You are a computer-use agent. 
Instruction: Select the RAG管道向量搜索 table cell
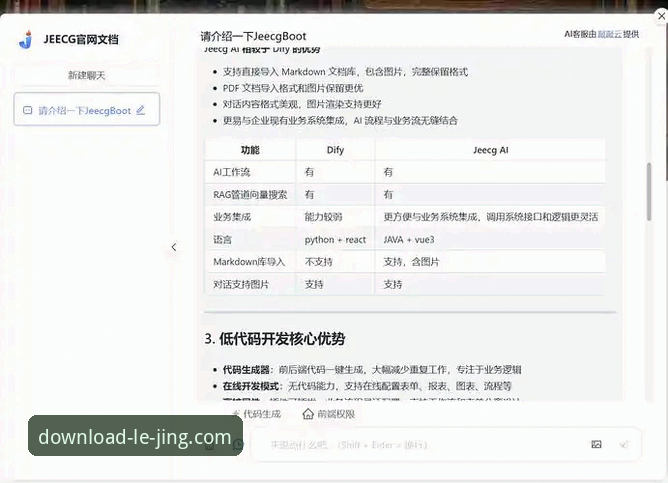pyautogui.click(x=250, y=195)
